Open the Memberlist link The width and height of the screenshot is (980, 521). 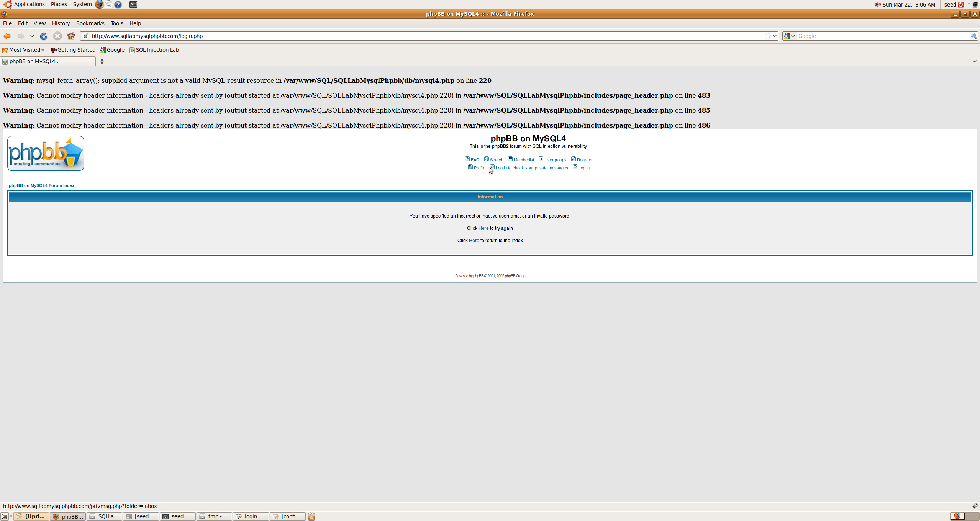[x=523, y=160]
